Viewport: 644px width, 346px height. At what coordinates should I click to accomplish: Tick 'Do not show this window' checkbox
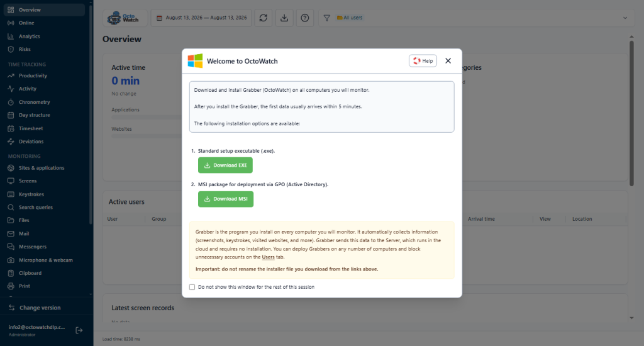(192, 287)
